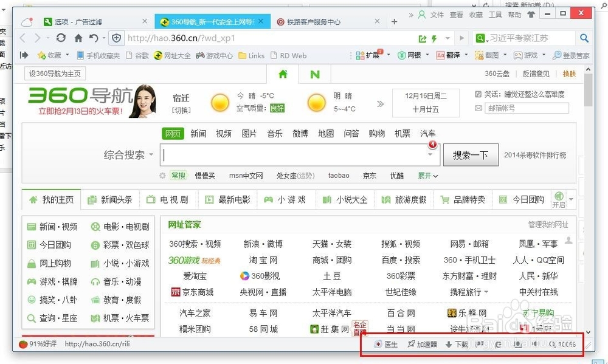The width and height of the screenshot is (608, 364).
Task: Click the user account icon near 文件
Action: tap(422, 15)
